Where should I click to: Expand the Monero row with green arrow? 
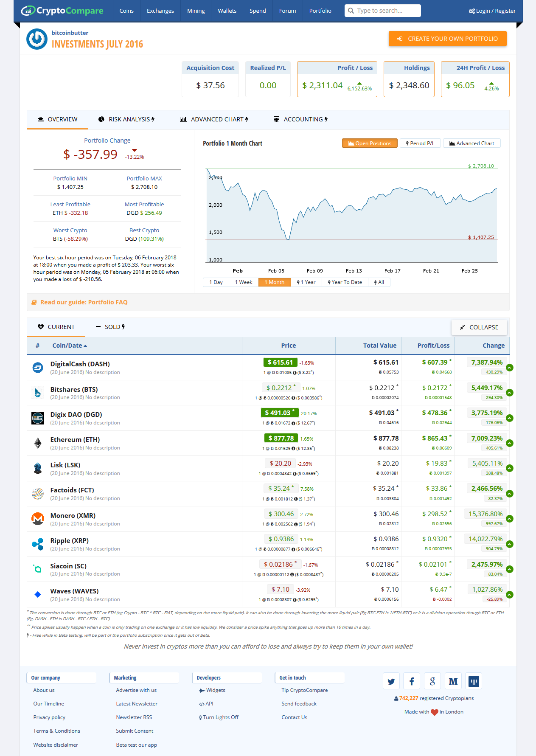pos(510,519)
